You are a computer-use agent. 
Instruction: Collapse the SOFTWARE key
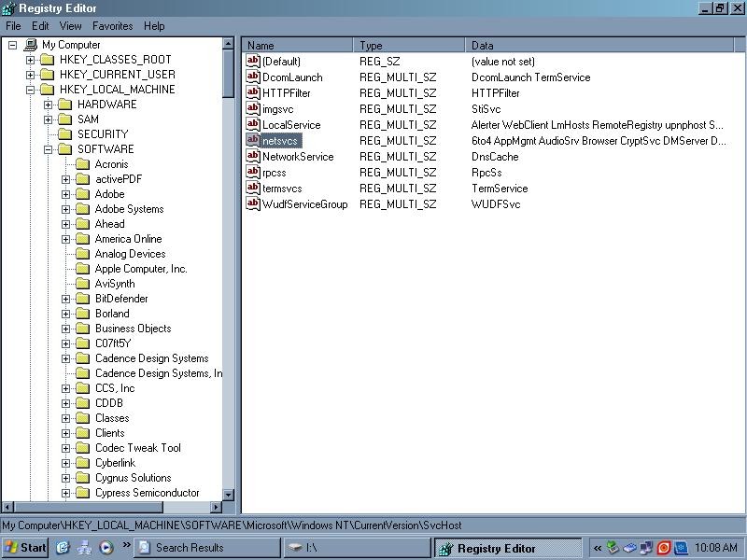pyautogui.click(x=49, y=149)
